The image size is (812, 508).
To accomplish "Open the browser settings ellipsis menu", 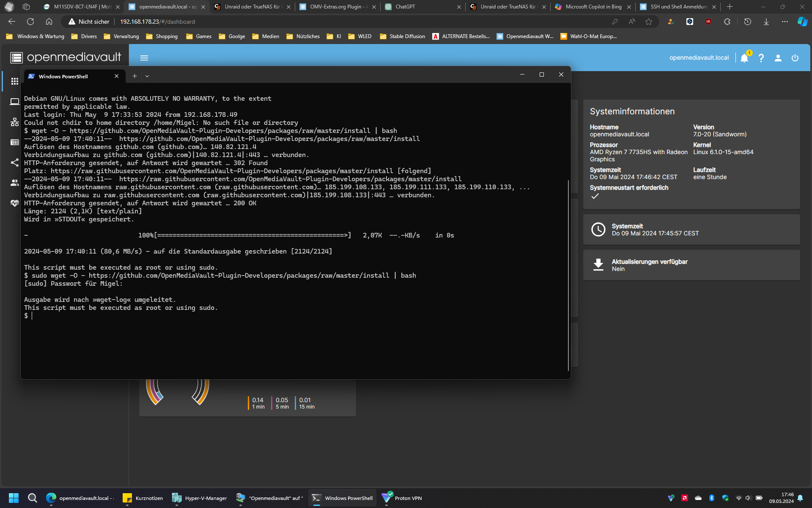I will [785, 22].
